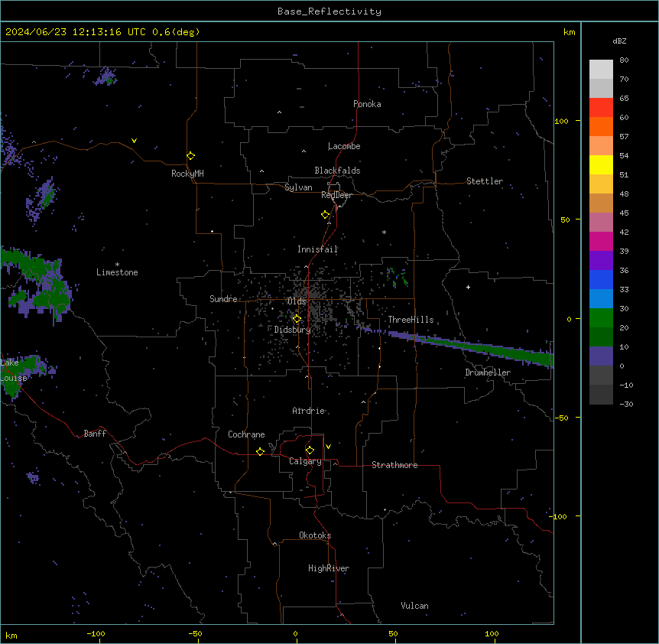Screen dimensions: 659x644
Task: Click the Sundre label
Action: coord(223,299)
